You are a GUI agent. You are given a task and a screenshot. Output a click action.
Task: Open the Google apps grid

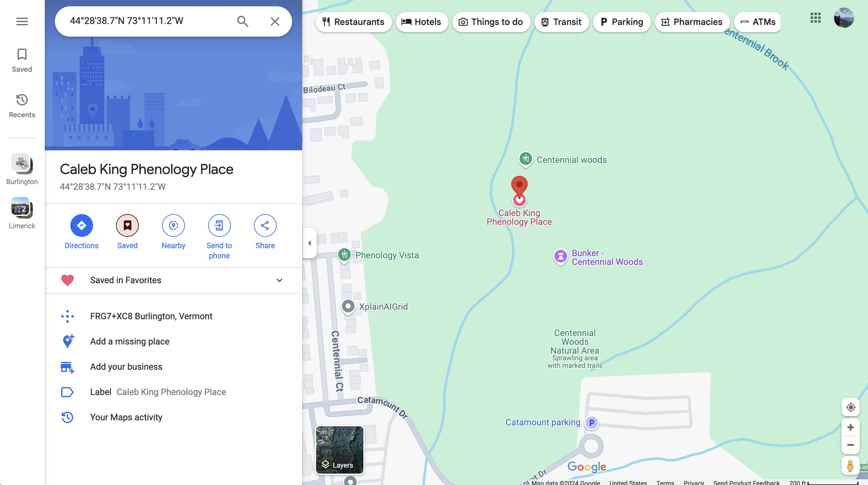(815, 18)
